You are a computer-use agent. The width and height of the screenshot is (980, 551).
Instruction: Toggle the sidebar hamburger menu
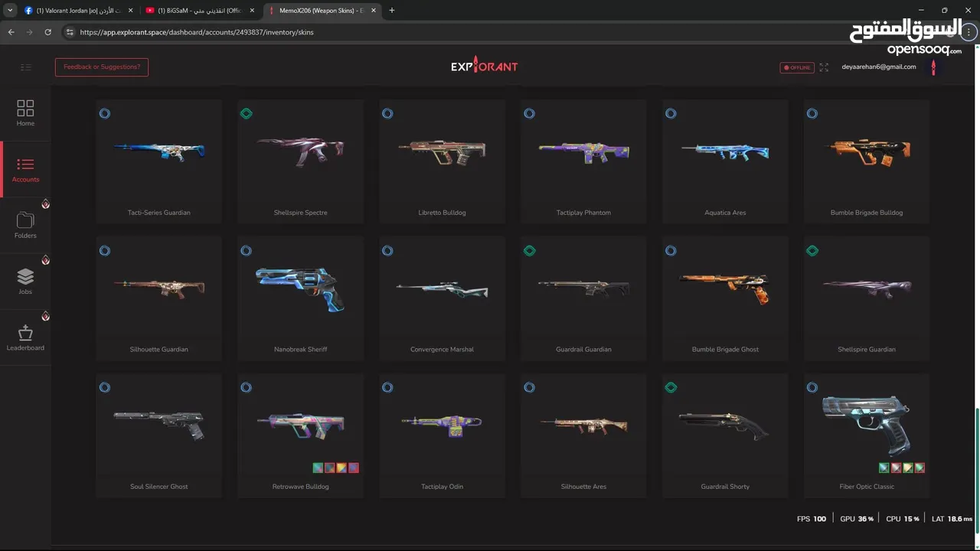pyautogui.click(x=26, y=67)
